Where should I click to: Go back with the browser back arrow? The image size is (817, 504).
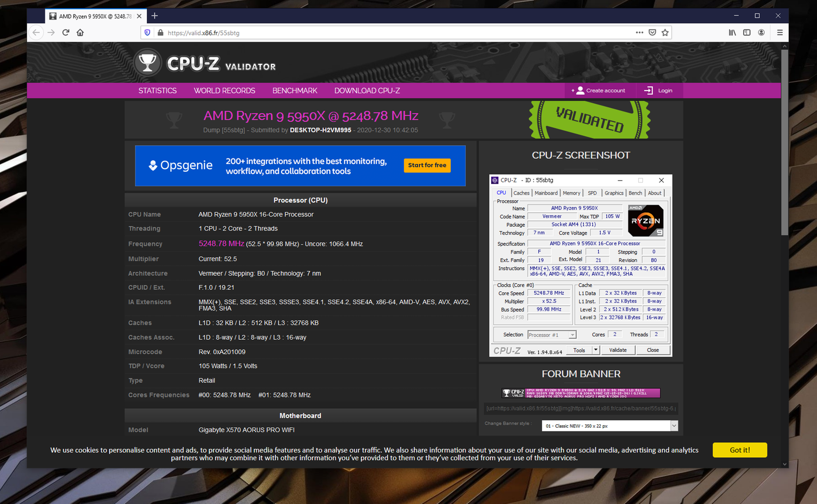[x=36, y=33]
